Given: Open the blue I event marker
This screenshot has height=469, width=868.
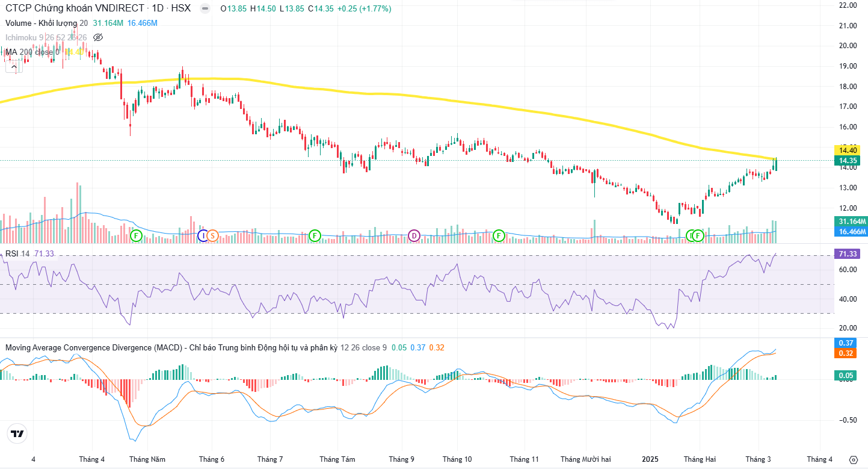Looking at the screenshot, I should coord(203,235).
